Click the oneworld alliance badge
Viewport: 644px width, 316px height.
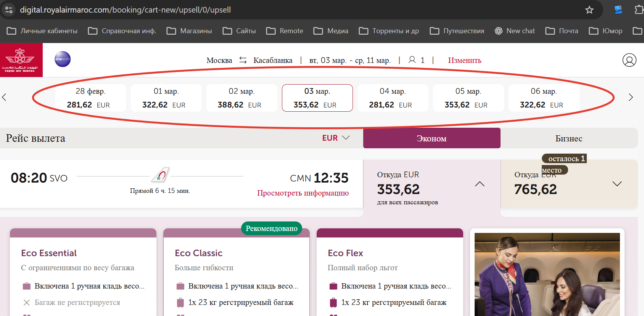(x=63, y=59)
